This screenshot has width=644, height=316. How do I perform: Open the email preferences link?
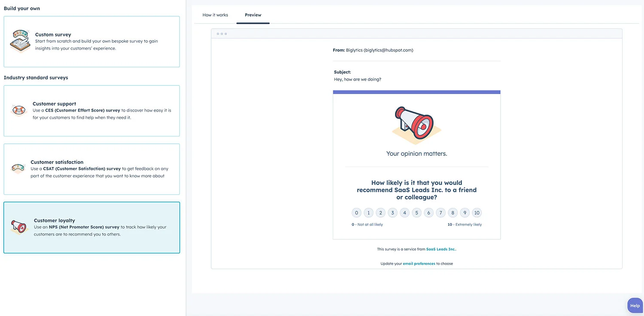click(419, 264)
